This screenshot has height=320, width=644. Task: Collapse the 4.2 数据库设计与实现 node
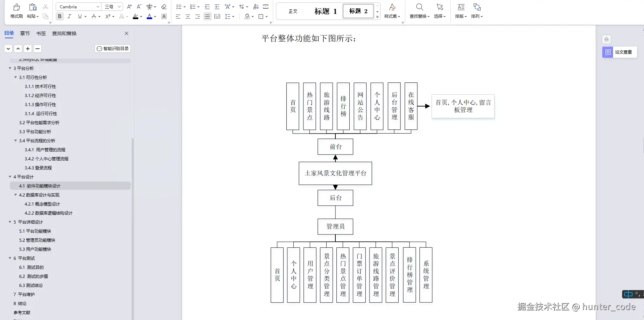16,195
